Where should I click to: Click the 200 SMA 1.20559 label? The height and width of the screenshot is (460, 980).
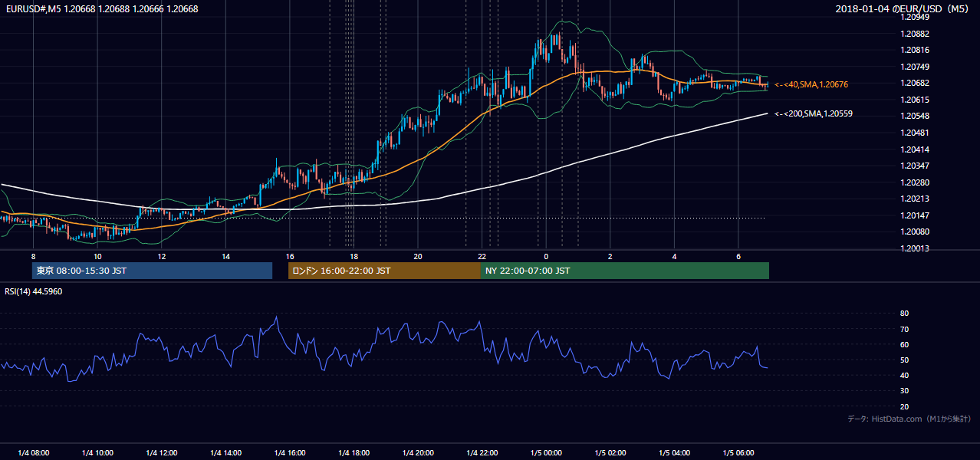[x=814, y=113]
